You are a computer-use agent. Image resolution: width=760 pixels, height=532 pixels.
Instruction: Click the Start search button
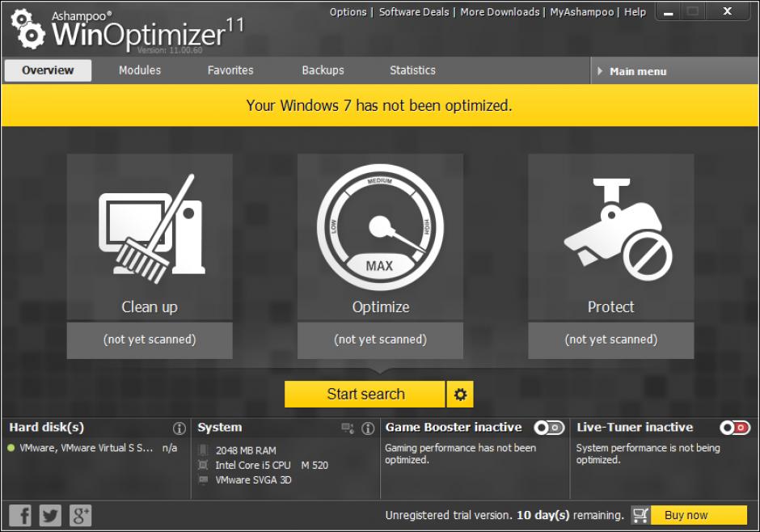(365, 395)
